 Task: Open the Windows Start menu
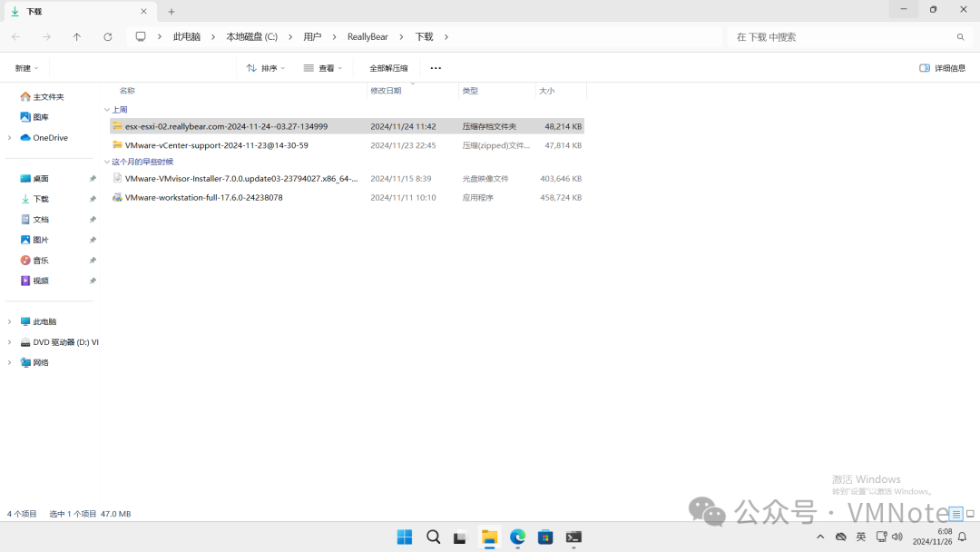point(405,537)
